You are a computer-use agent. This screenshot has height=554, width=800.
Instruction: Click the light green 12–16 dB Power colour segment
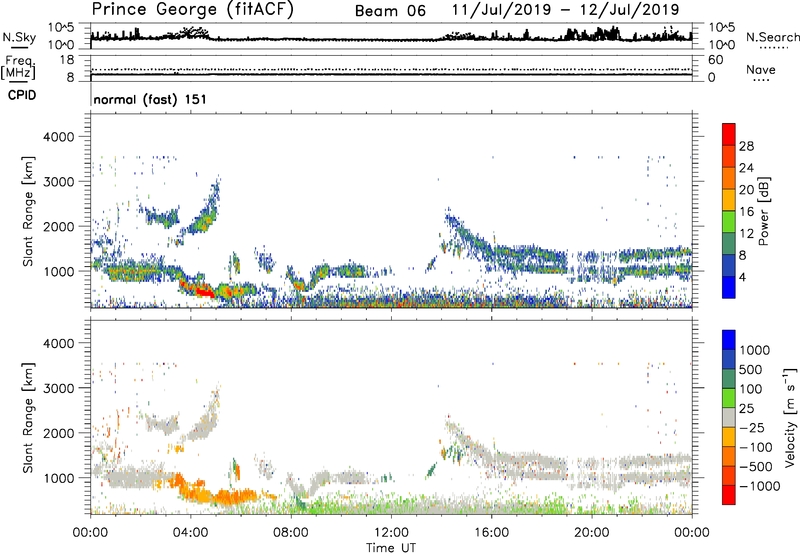(729, 222)
